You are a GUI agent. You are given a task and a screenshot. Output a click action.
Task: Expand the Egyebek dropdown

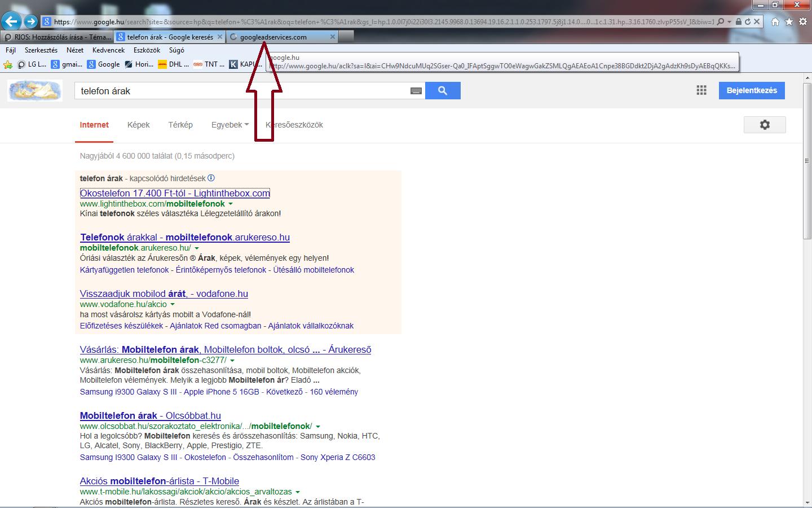[x=230, y=125]
